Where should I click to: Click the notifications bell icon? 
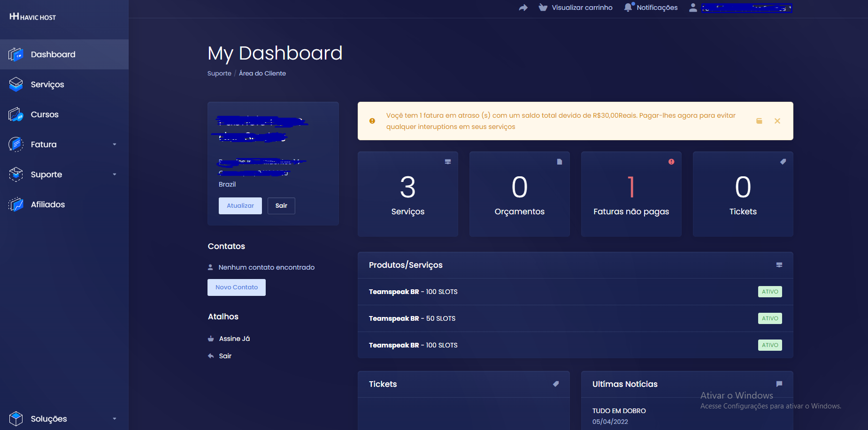pos(628,8)
